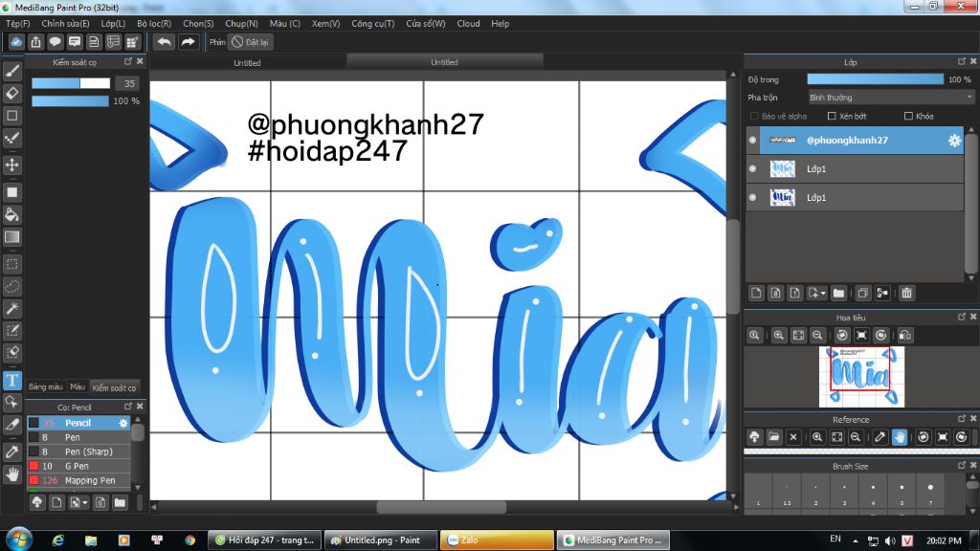Select the Text tool
This screenshot has height=551, width=980.
11,380
